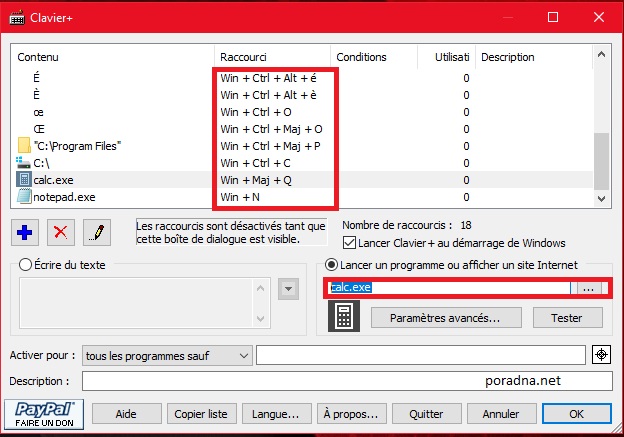624x437 pixels.
Task: Close the Clavier+ window
Action: (599, 17)
